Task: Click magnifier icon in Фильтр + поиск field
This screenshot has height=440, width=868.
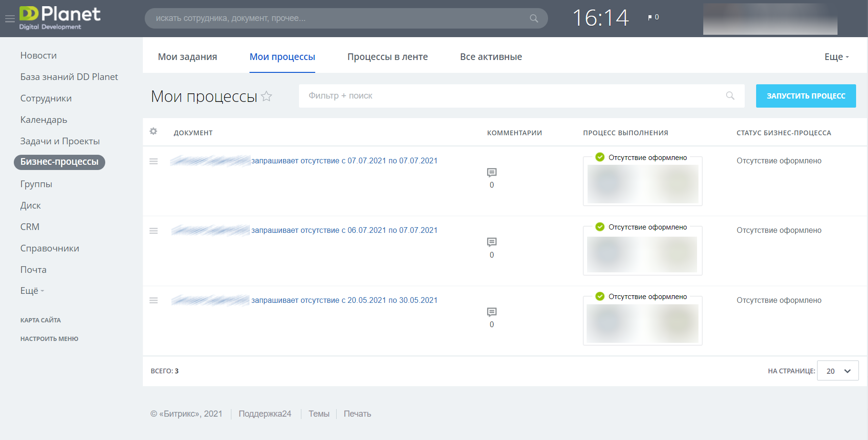Action: tap(730, 96)
